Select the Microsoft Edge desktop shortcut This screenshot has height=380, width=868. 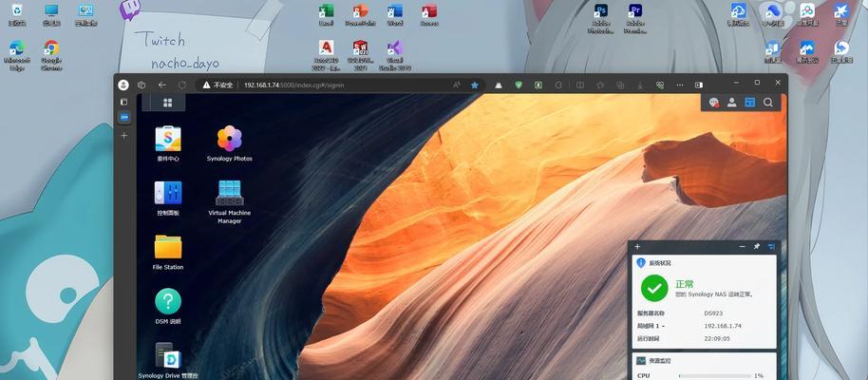[16, 55]
